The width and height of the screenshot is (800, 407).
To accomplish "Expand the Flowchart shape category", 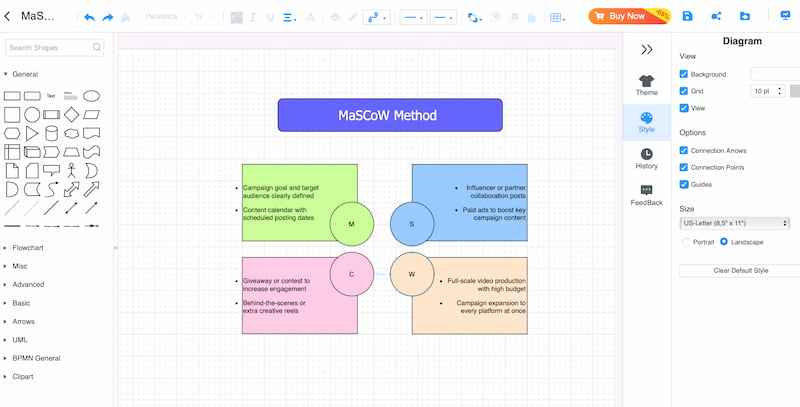I will click(28, 247).
